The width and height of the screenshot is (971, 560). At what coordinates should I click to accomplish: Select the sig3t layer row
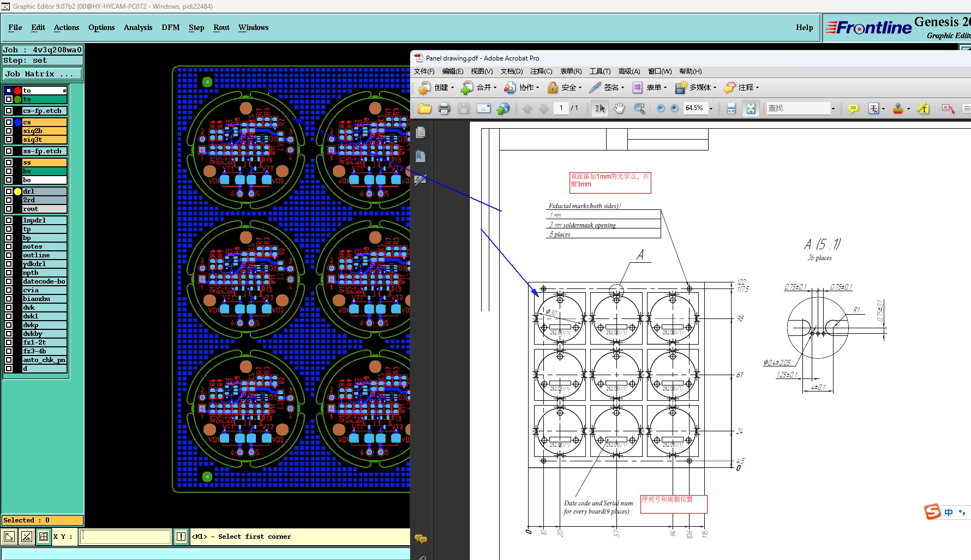(x=44, y=140)
